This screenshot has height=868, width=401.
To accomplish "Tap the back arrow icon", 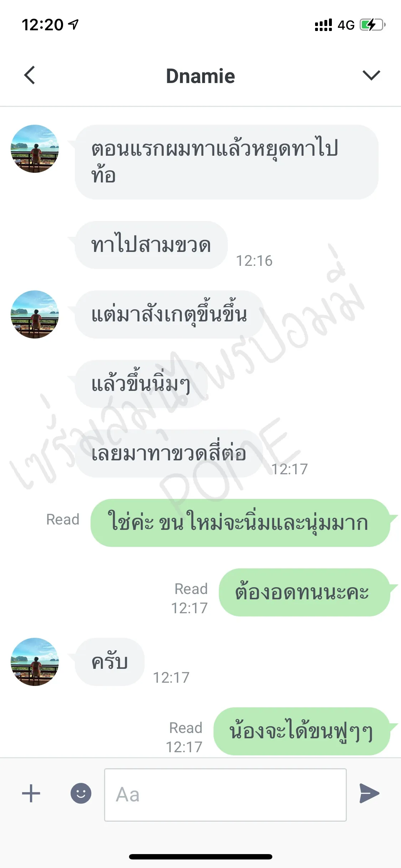I will pos(30,75).
